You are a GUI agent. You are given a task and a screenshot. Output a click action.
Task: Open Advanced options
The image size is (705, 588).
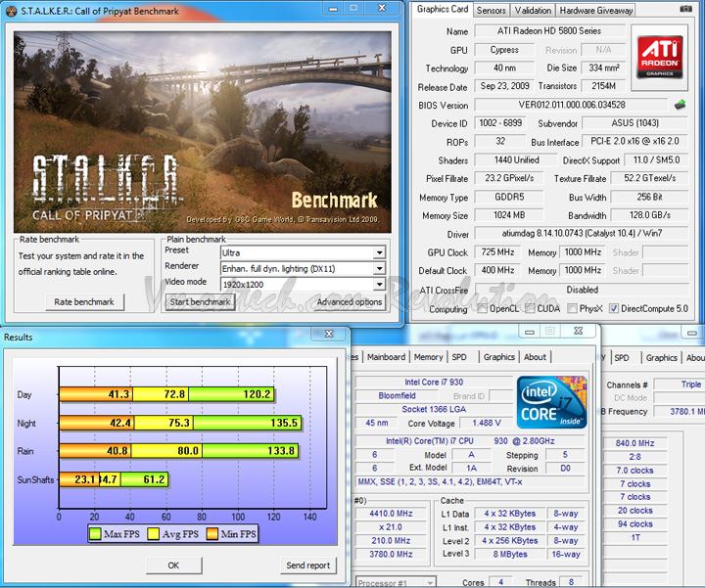click(350, 302)
